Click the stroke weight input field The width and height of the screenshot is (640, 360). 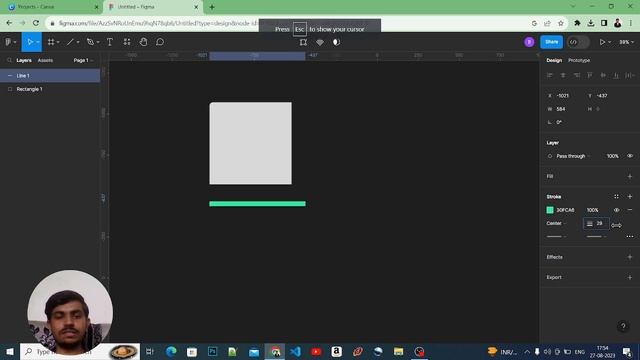click(596, 223)
